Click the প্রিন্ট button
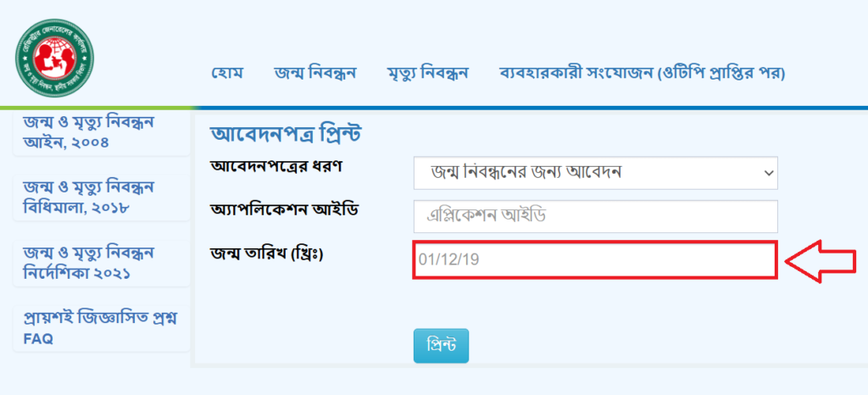868x395 pixels. [x=441, y=346]
